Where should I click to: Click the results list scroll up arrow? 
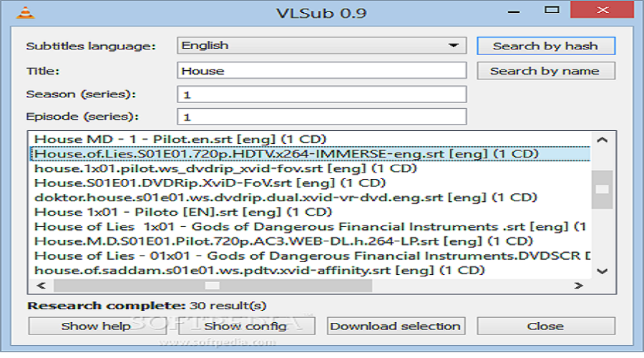602,140
